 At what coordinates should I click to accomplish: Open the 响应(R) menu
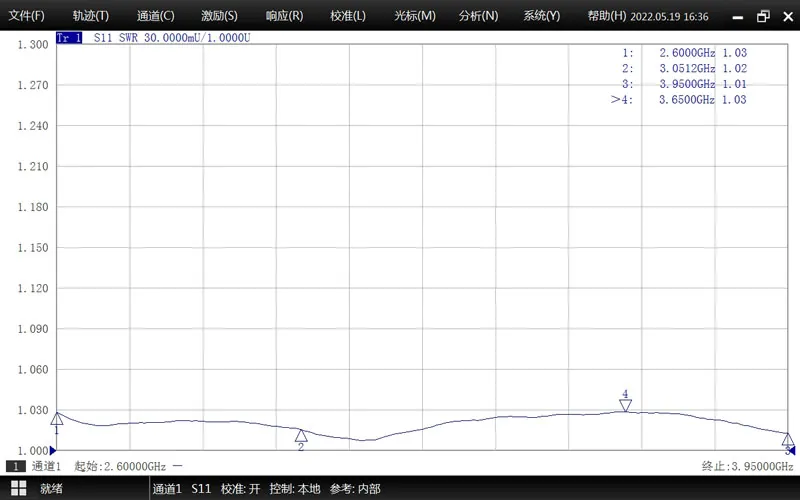284,16
